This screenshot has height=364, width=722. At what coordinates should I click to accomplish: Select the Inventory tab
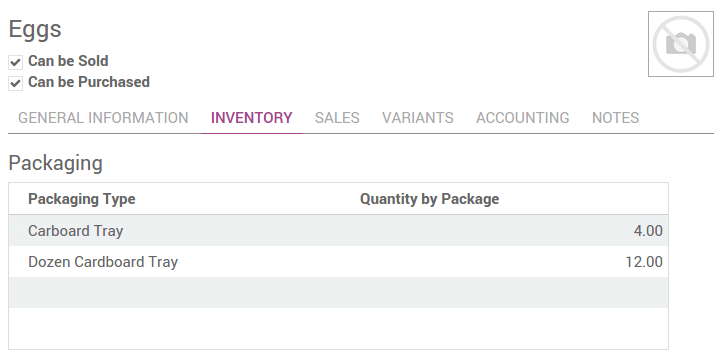tap(251, 118)
